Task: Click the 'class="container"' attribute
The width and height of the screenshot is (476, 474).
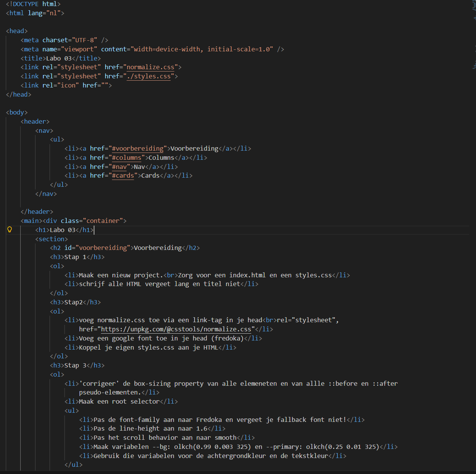Action: point(92,221)
